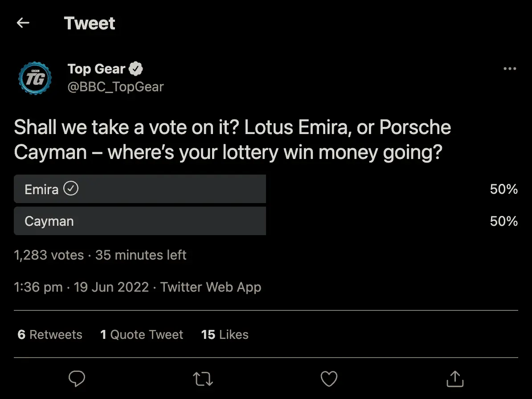532x399 pixels.
Task: Click the Top Gear display name
Action: 96,69
